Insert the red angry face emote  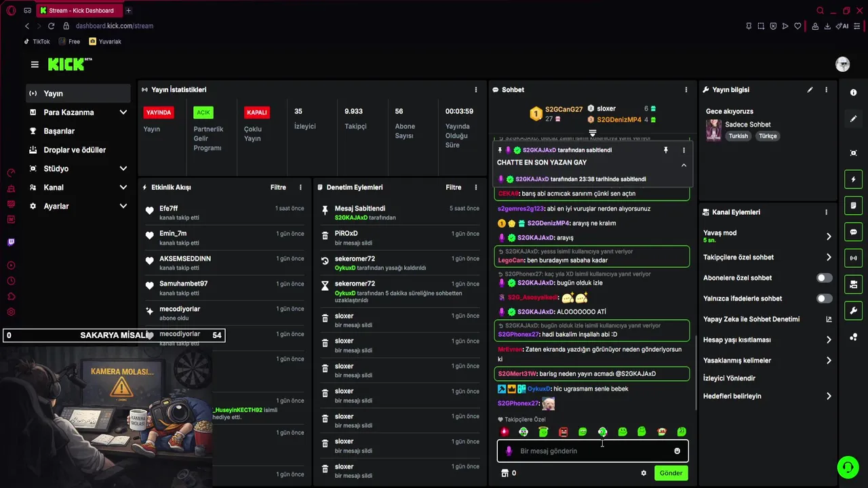563,432
